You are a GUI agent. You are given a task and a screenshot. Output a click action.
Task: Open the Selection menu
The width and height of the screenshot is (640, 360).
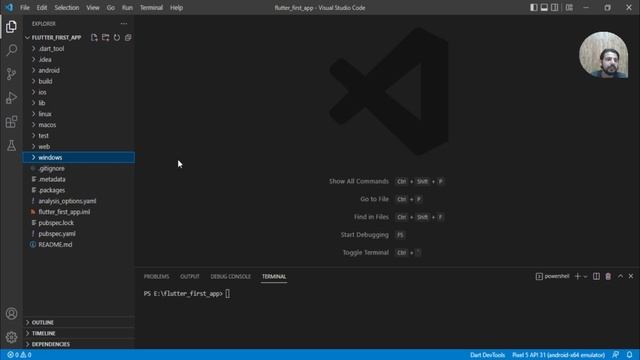[x=67, y=7]
